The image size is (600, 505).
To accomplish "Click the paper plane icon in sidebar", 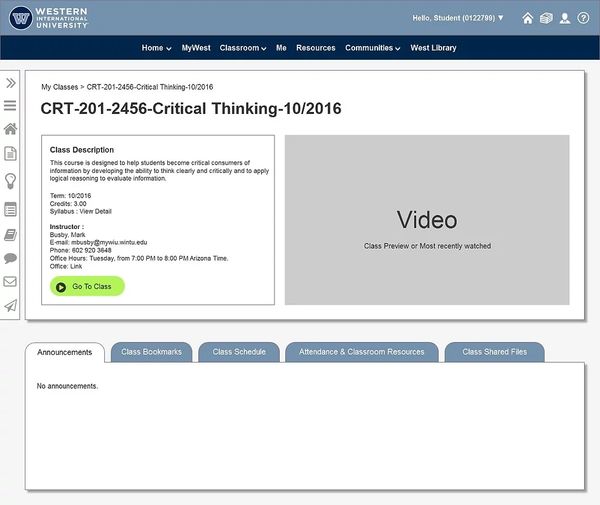I will pos(10,306).
